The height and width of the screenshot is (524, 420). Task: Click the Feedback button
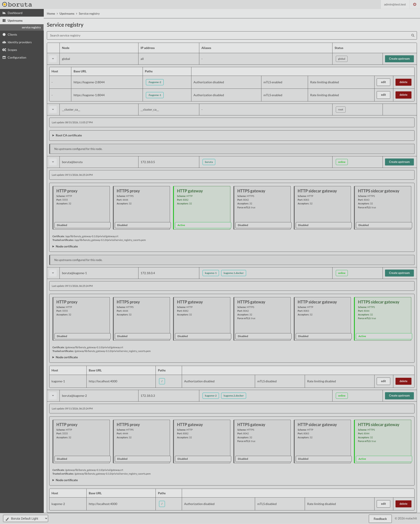point(380,519)
